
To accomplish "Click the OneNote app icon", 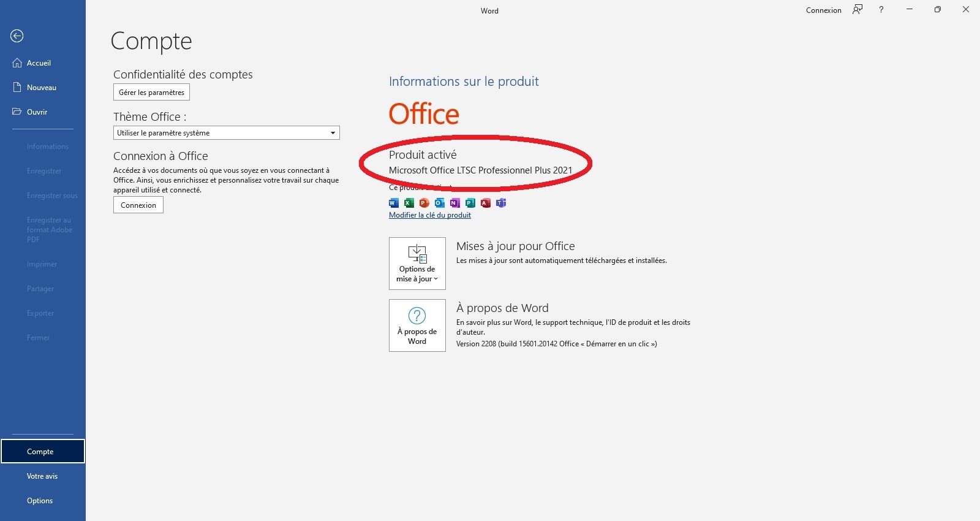I will point(455,203).
